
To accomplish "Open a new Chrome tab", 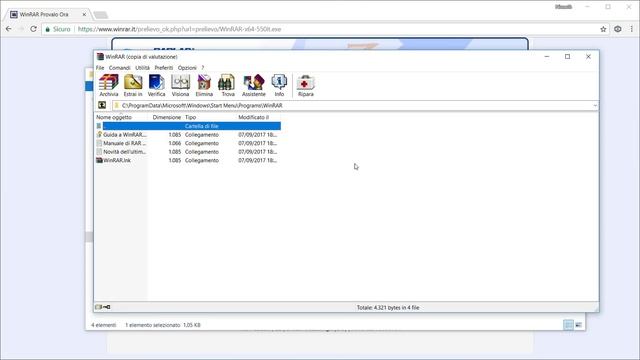I will [x=100, y=15].
